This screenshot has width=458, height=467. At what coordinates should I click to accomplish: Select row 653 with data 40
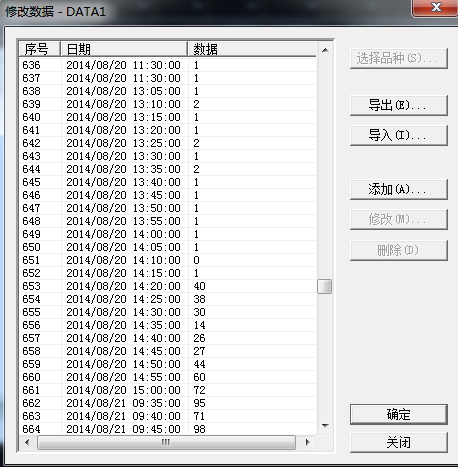pos(168,286)
